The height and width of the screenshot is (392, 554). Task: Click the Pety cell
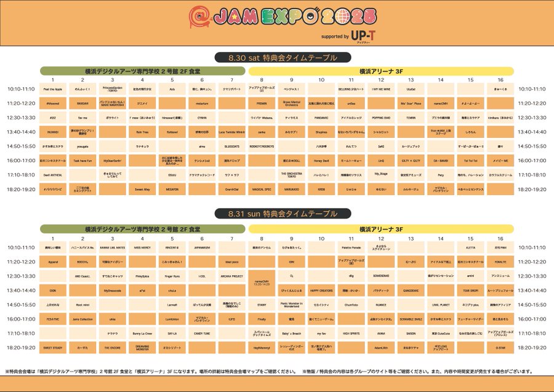pos(441,175)
